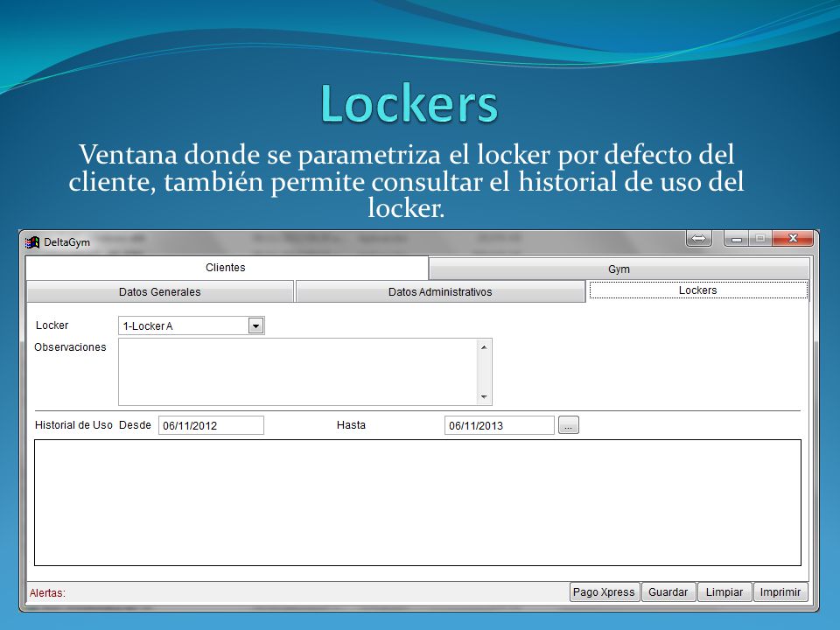
Task: Expand the Locker dropdown arrow
Action: (x=256, y=325)
